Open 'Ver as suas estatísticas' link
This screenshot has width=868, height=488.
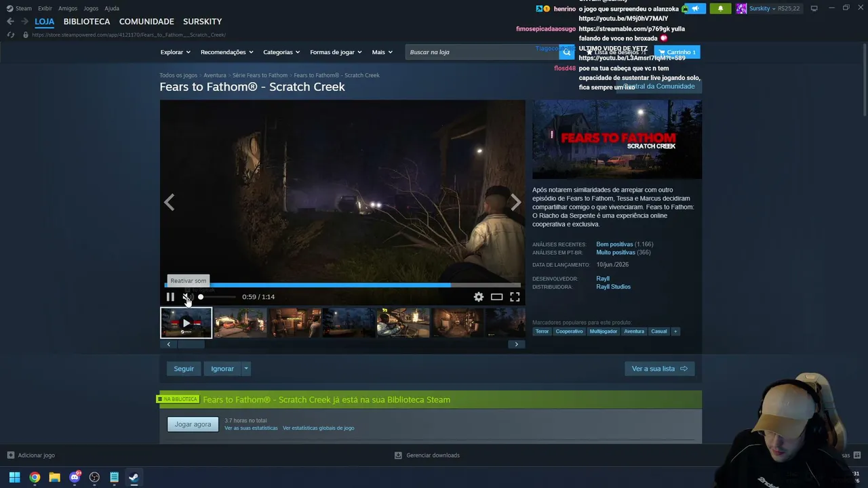[x=251, y=428]
